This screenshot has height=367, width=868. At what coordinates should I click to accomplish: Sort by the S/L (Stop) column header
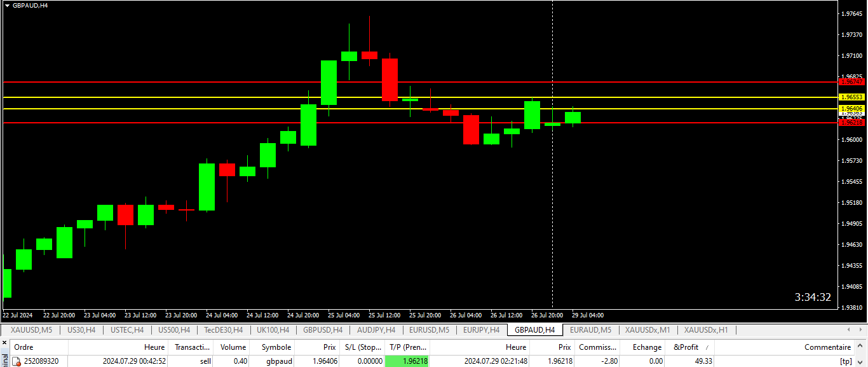363,347
